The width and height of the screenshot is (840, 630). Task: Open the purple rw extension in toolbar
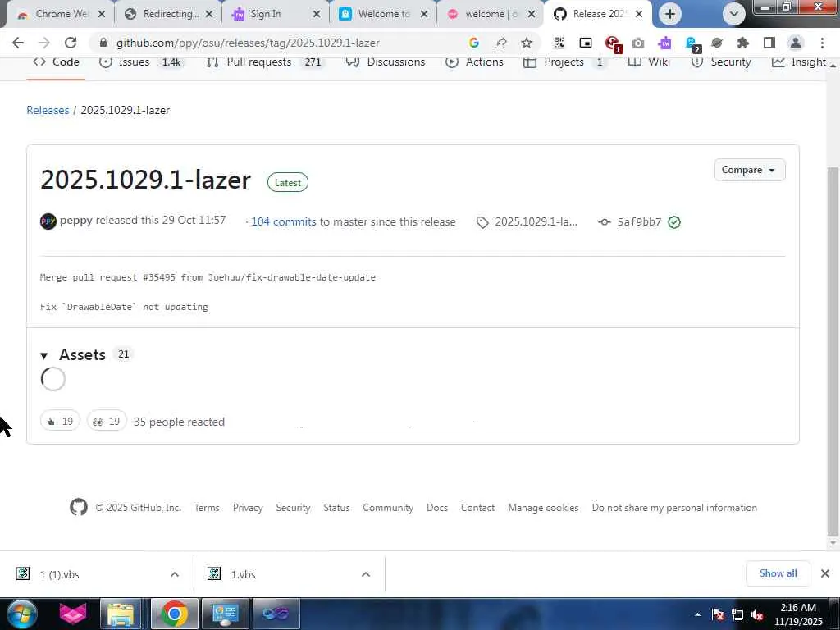tap(664, 43)
